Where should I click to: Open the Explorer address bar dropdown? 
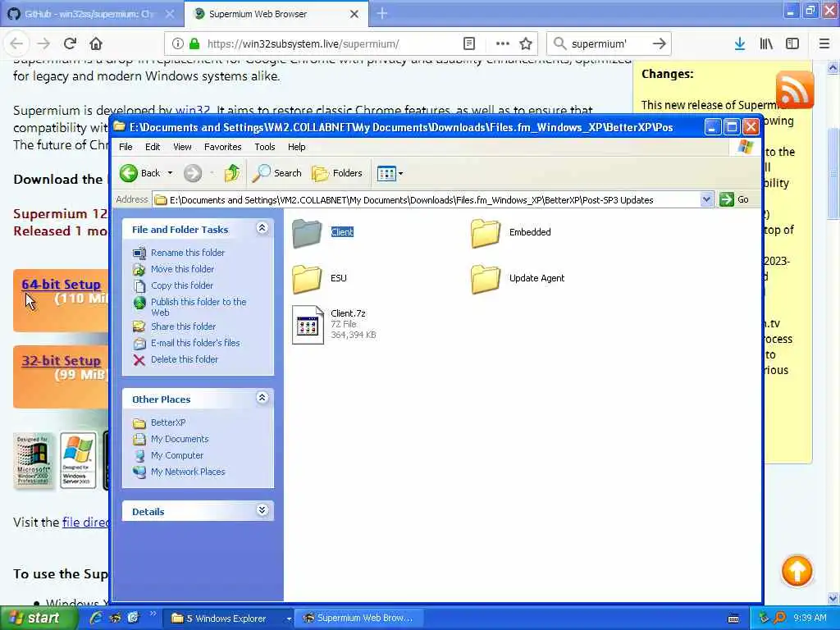point(706,200)
